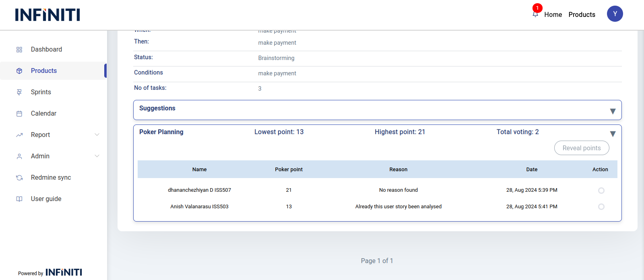This screenshot has height=280, width=644.
Task: Expand the Suggestions panel arrow
Action: click(613, 111)
